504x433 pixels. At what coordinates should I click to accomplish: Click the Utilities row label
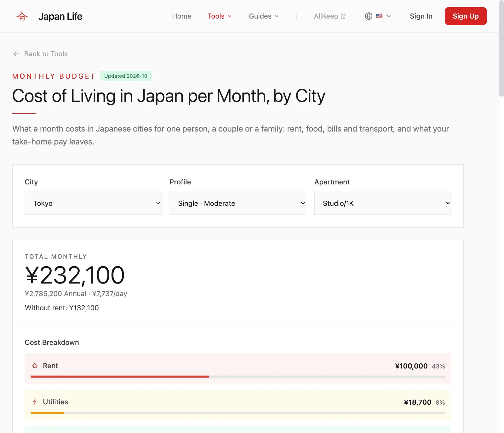pyautogui.click(x=55, y=402)
